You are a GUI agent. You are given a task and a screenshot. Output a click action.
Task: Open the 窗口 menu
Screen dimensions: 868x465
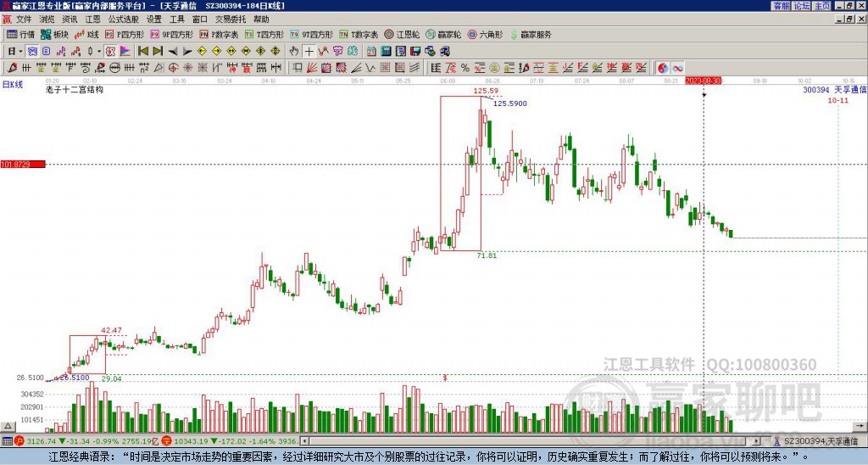pyautogui.click(x=200, y=20)
